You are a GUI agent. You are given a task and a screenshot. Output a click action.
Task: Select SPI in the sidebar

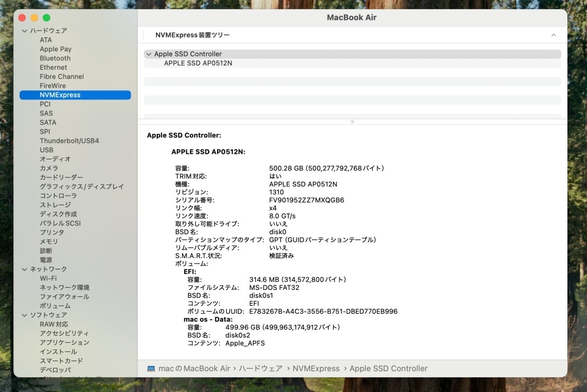pos(45,132)
